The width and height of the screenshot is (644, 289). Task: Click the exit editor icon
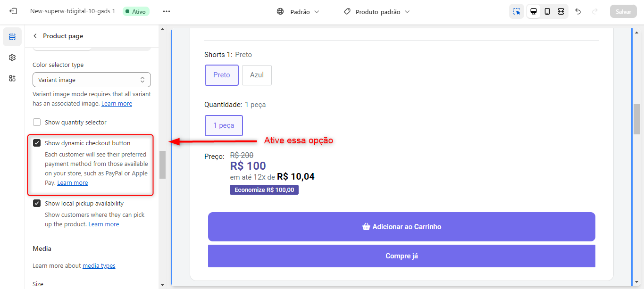pos(13,11)
